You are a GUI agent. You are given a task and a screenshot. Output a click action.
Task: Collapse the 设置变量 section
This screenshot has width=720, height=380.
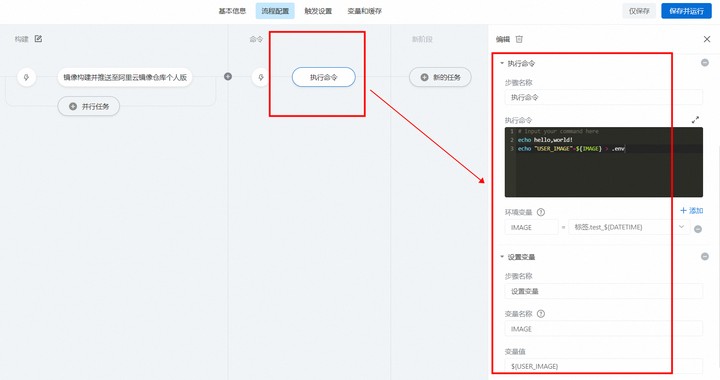point(502,257)
